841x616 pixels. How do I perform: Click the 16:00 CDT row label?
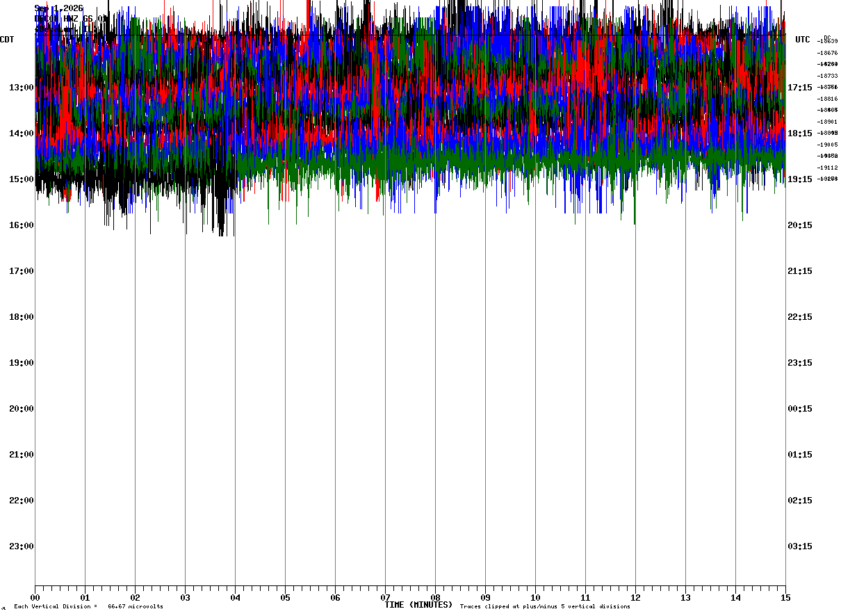21,225
